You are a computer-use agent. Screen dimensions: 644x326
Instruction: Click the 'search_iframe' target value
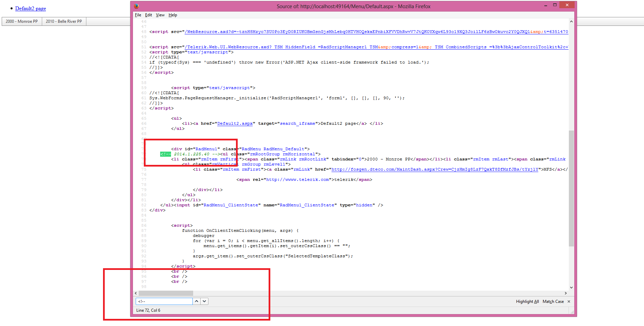tap(298, 123)
